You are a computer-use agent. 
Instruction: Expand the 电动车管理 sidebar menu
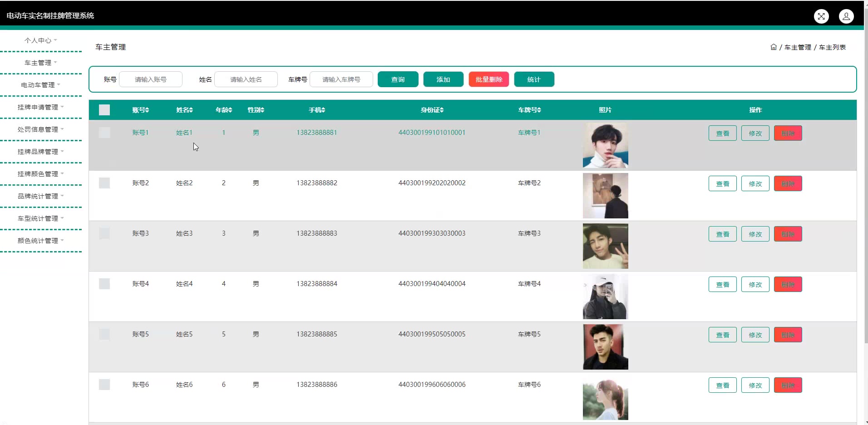(40, 85)
